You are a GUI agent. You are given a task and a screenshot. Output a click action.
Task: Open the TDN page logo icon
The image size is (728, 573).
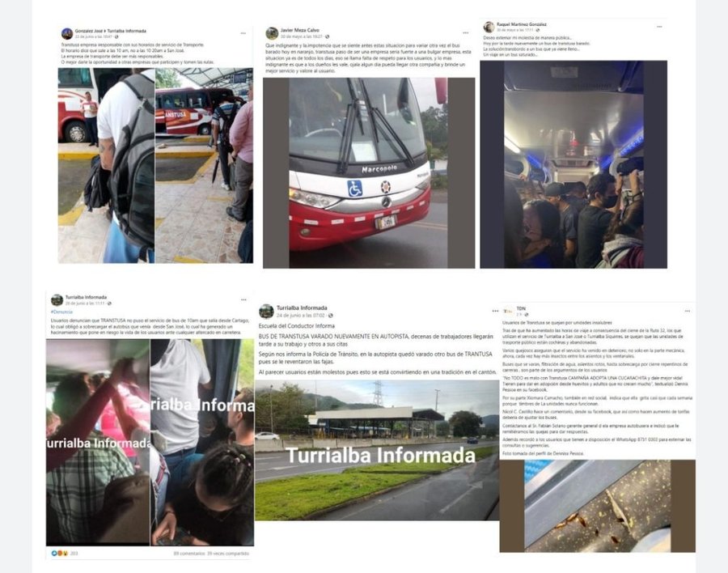508,312
